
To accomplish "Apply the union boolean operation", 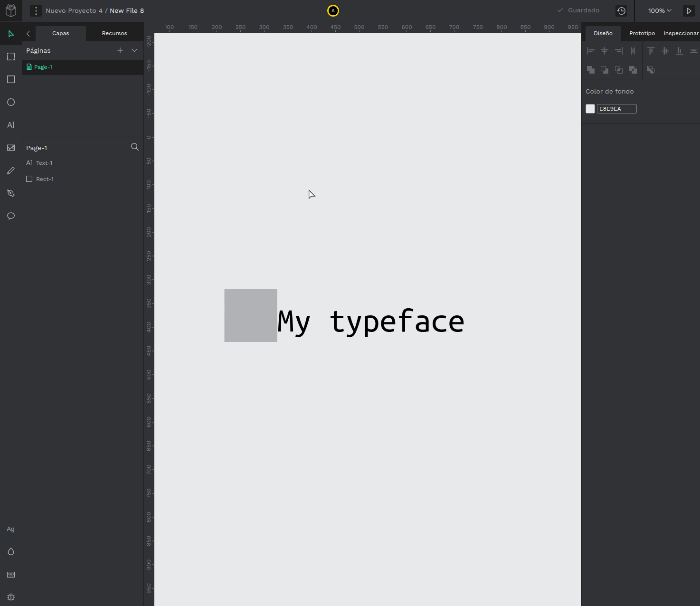I will point(590,70).
